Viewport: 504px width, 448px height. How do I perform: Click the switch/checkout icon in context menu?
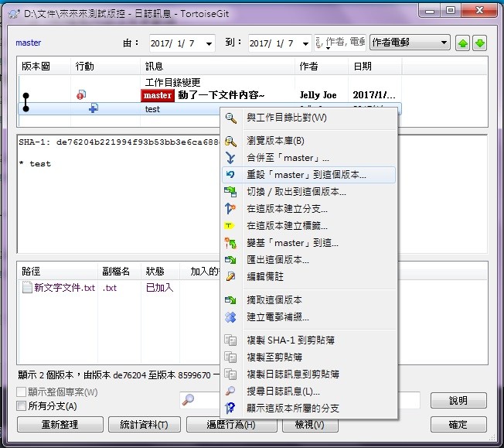click(x=230, y=191)
